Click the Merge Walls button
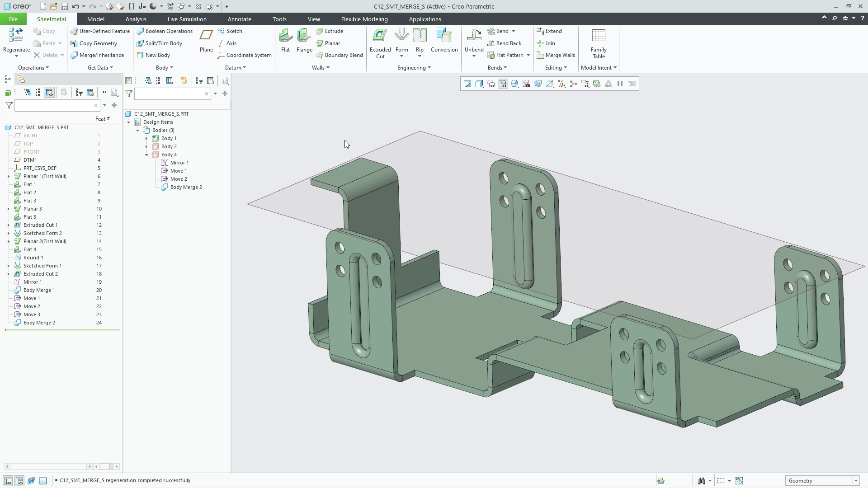This screenshot has height=488, width=868. pos(556,55)
